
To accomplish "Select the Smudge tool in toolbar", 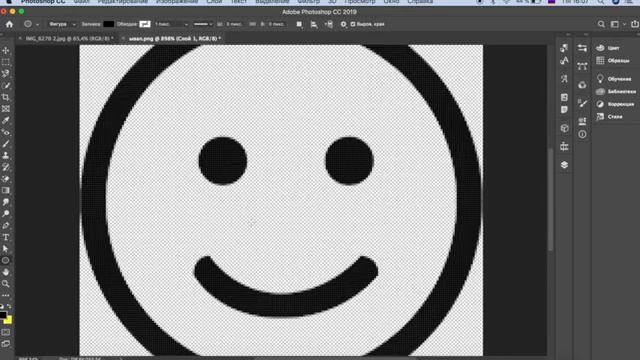I will pos(6,202).
